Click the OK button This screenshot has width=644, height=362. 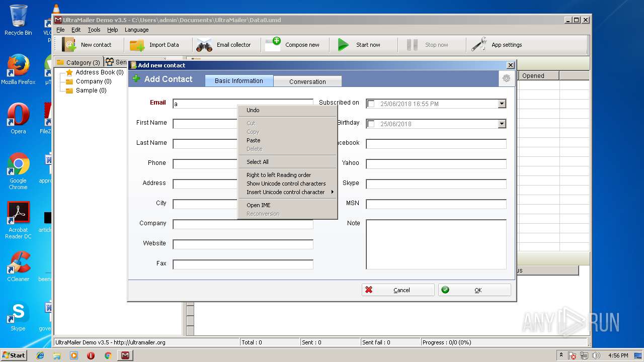click(474, 290)
